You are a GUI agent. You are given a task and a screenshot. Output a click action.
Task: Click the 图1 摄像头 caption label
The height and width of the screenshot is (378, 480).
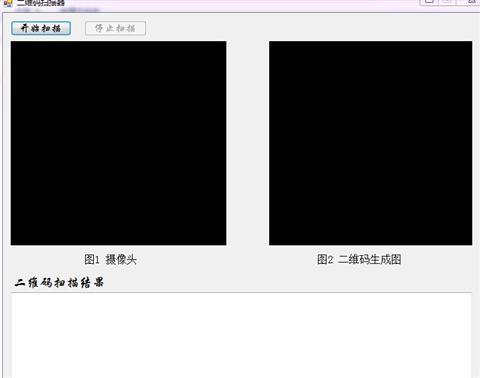click(110, 259)
